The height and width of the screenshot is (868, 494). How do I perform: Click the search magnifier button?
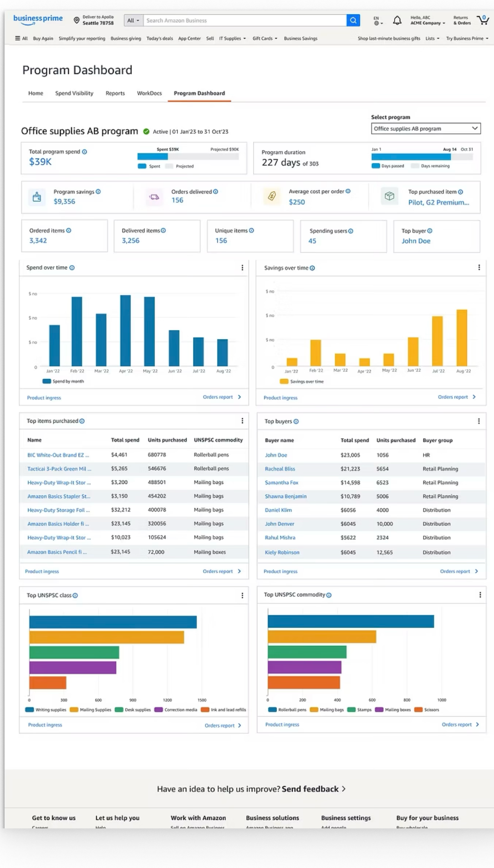[353, 20]
